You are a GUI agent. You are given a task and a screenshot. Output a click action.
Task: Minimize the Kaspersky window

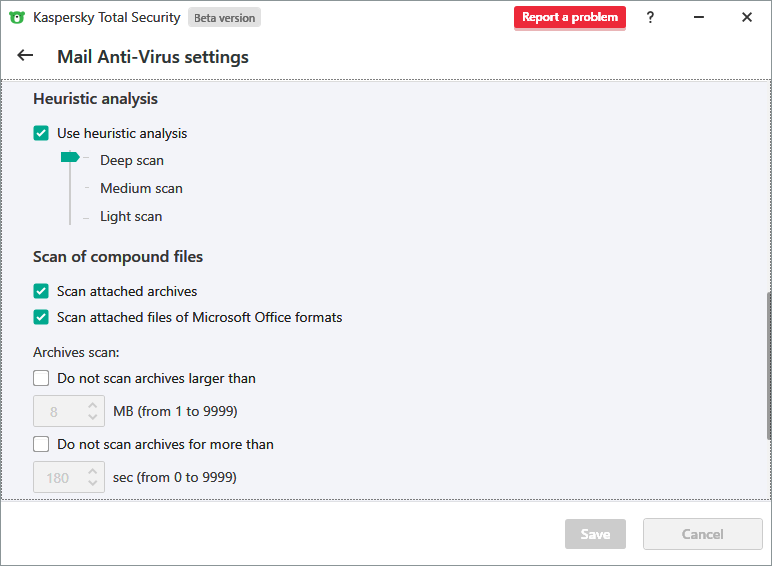(x=698, y=17)
